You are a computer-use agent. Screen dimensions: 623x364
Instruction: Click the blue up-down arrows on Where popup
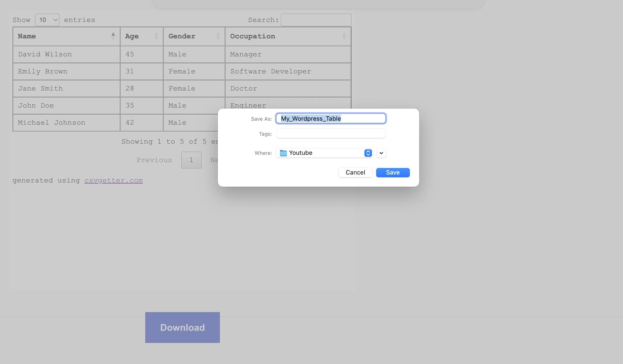tap(368, 153)
